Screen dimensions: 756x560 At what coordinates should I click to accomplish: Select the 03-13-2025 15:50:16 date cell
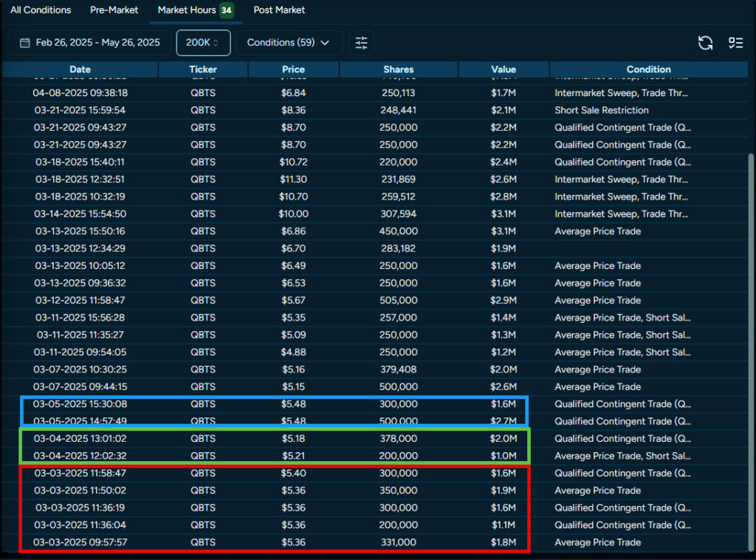coord(80,231)
